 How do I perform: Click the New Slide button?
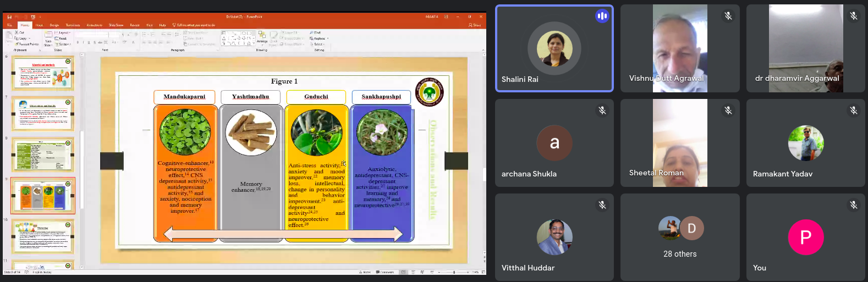48,38
